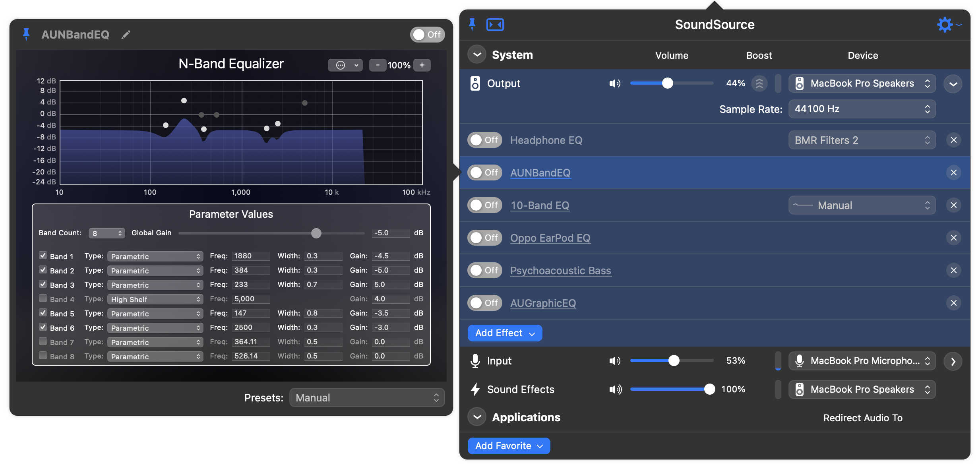Image resolution: width=980 pixels, height=469 pixels.
Task: Enable the Band 4 checkbox
Action: (x=43, y=298)
